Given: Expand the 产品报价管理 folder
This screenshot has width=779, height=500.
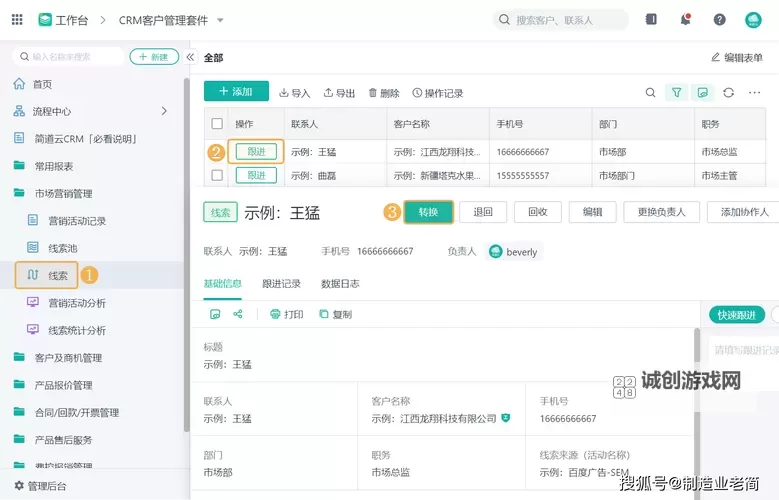Looking at the screenshot, I should pos(63,385).
